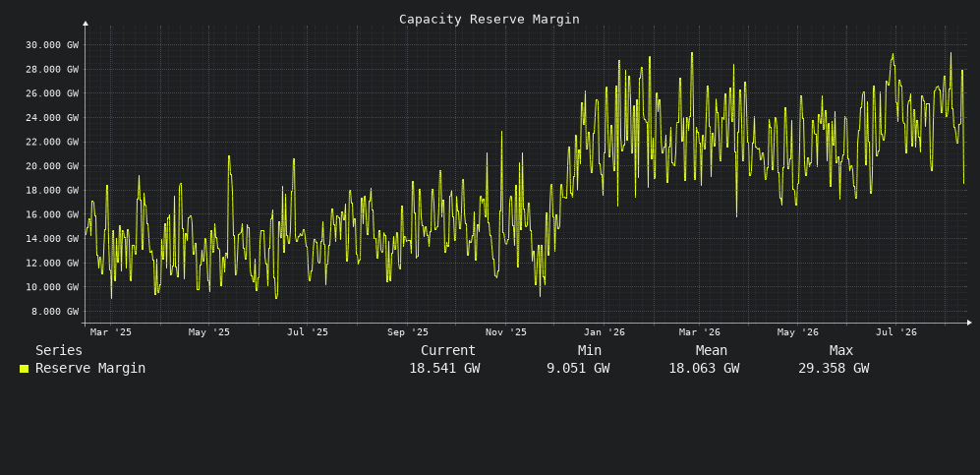Click the Sep '25 x-axis label
The width and height of the screenshot is (980, 475).
408,332
